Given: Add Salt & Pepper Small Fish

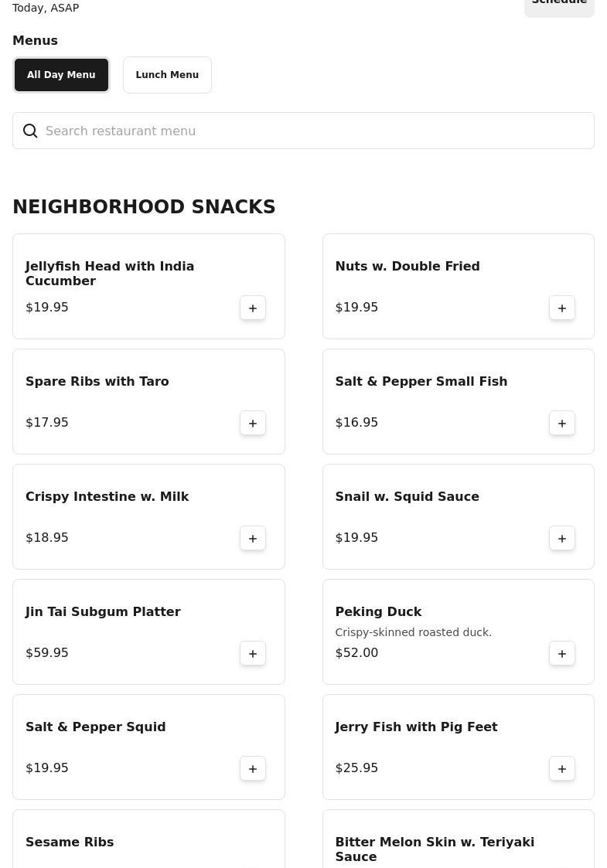Looking at the screenshot, I should 562,423.
